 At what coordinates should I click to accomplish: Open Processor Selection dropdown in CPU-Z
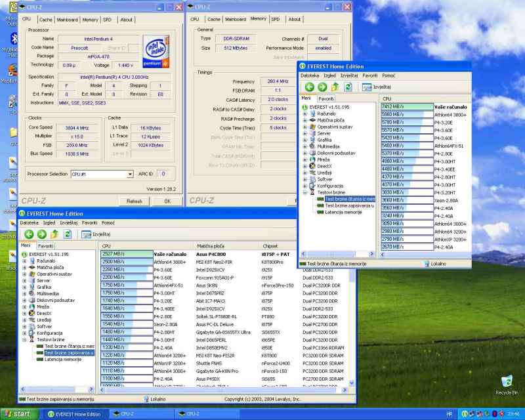pyautogui.click(x=130, y=174)
